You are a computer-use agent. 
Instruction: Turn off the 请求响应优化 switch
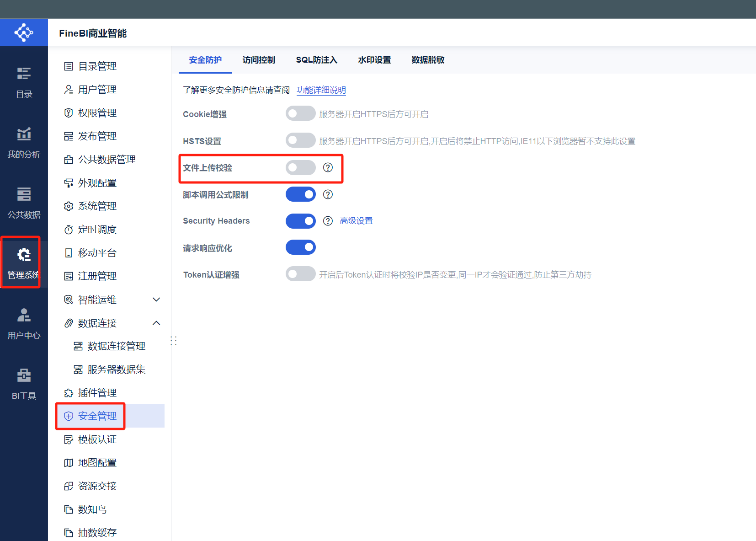point(301,247)
